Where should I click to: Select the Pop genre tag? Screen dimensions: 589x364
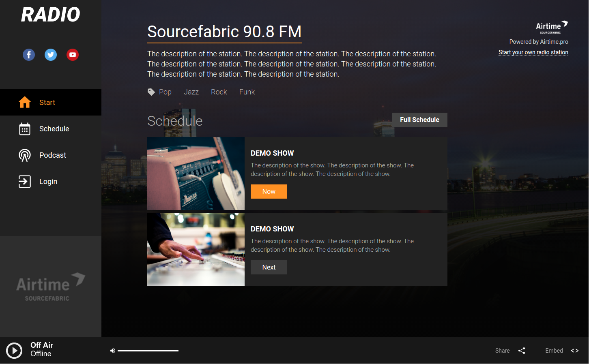(165, 92)
